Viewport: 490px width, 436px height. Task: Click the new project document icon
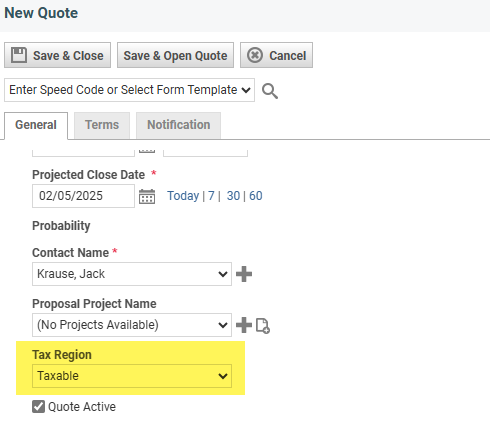pyautogui.click(x=263, y=326)
